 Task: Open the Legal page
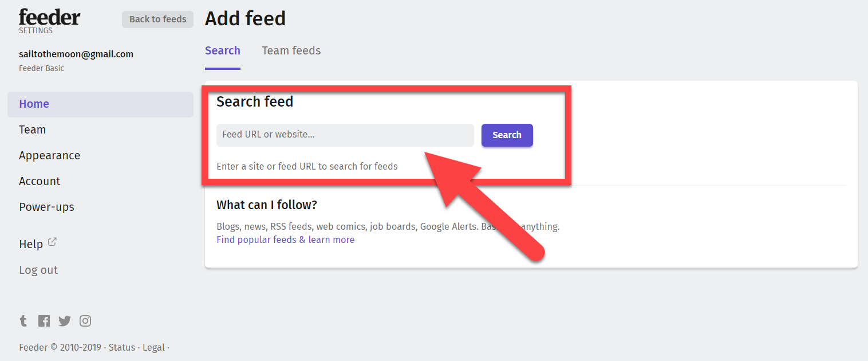coord(153,347)
